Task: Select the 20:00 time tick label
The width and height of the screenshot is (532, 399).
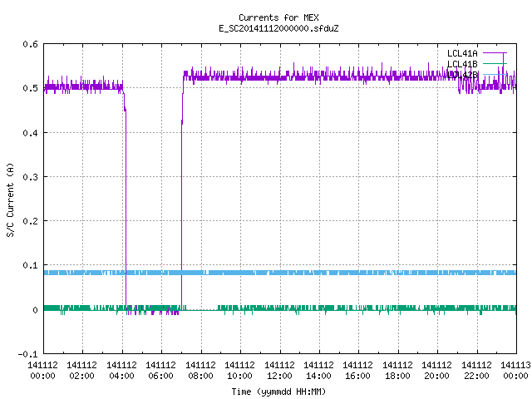Action: (437, 376)
